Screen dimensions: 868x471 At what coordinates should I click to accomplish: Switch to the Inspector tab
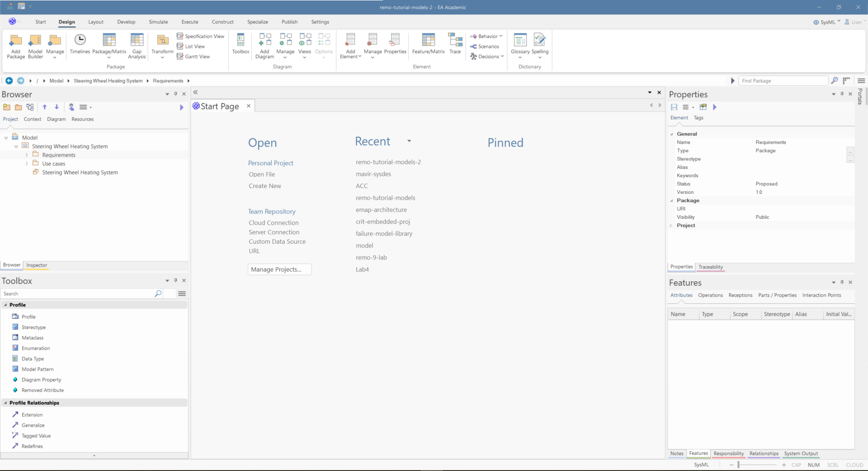[x=37, y=265]
